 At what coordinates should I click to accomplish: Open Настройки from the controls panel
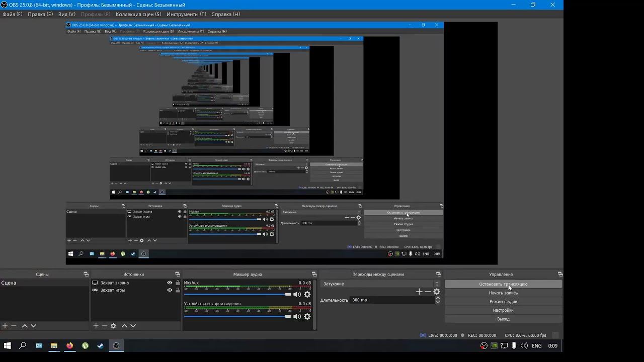pyautogui.click(x=503, y=310)
